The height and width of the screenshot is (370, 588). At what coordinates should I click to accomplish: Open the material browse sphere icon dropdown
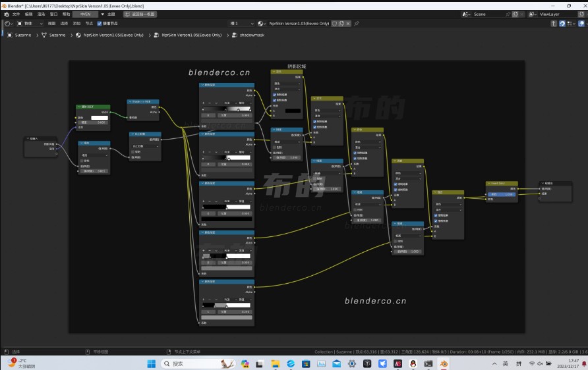click(x=262, y=24)
